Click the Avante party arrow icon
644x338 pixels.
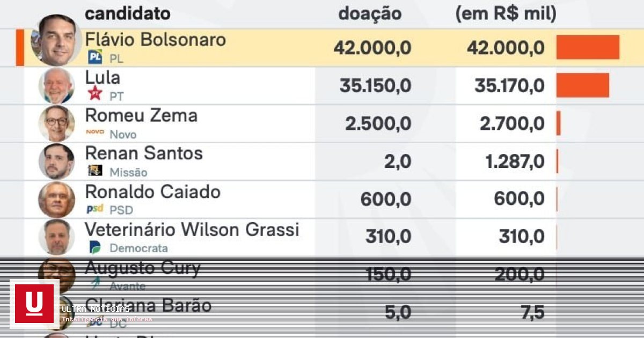click(x=96, y=284)
